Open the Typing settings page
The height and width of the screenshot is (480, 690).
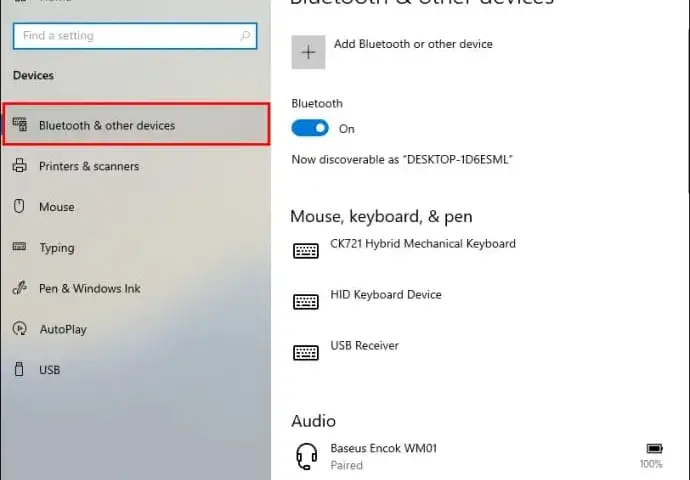(x=57, y=248)
